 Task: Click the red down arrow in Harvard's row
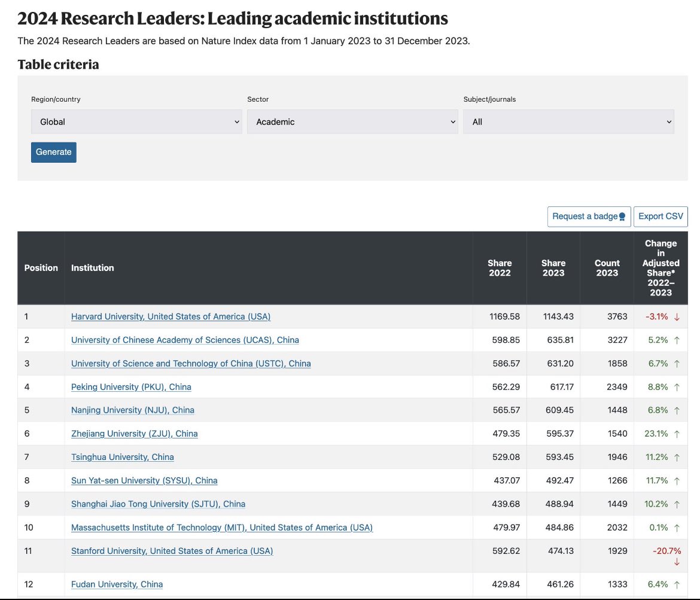click(677, 317)
